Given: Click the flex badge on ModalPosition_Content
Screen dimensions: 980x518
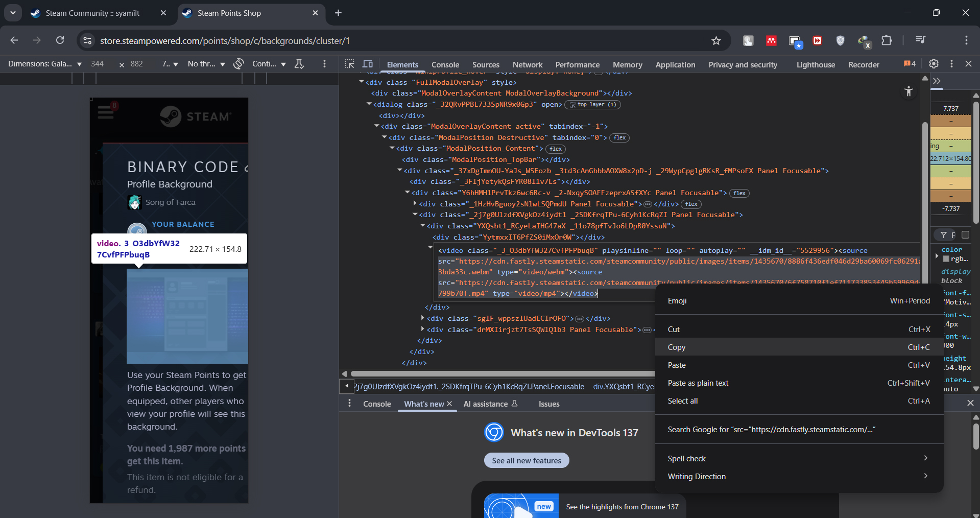Looking at the screenshot, I should tap(556, 149).
